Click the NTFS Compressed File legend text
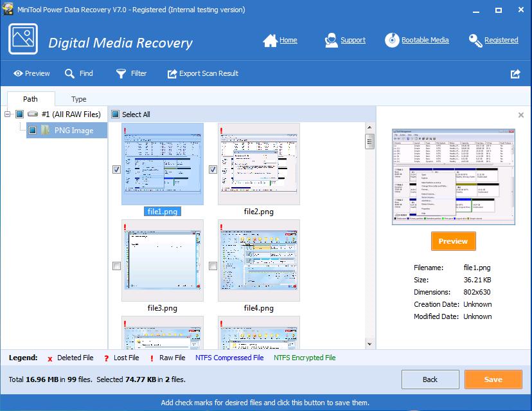Image resolution: width=532 pixels, height=411 pixels. pos(229,358)
